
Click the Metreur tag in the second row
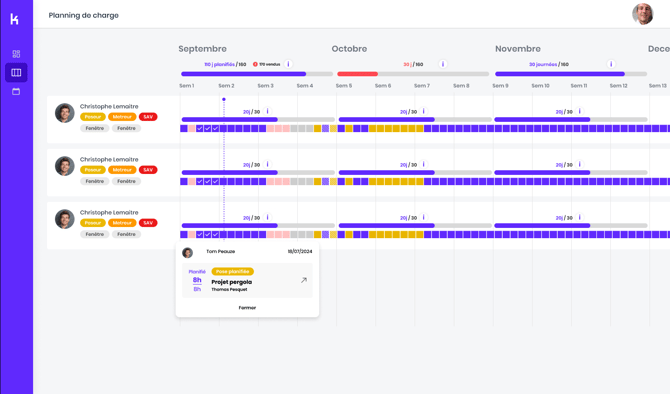tap(122, 170)
